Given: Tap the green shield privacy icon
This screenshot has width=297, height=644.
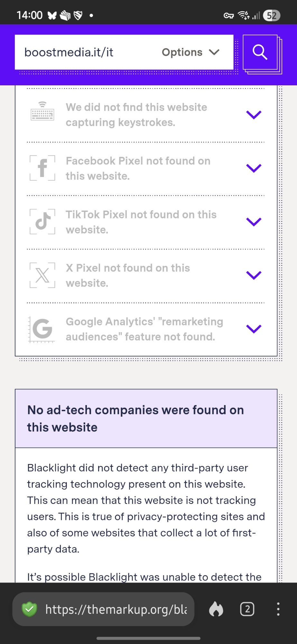Looking at the screenshot, I should pos(29,609).
